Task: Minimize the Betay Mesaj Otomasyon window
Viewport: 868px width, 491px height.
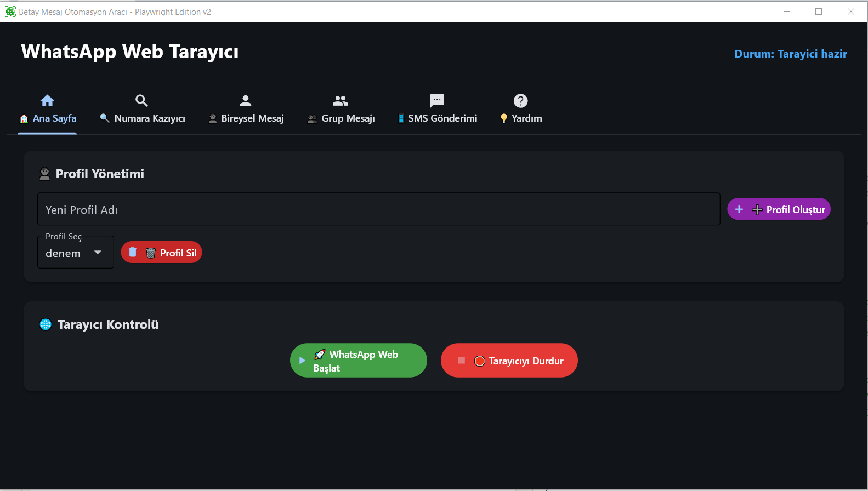Action: point(787,12)
